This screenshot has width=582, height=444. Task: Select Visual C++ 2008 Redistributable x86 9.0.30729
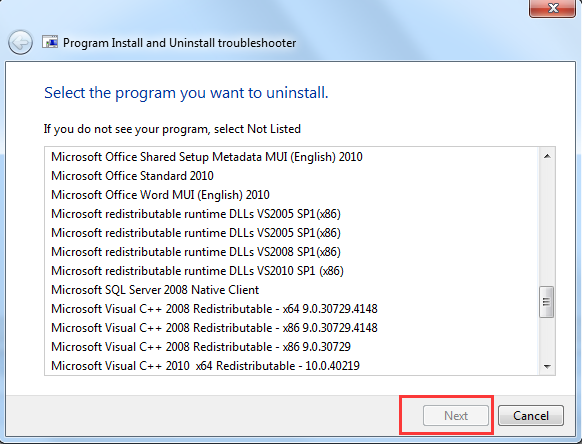(x=201, y=346)
